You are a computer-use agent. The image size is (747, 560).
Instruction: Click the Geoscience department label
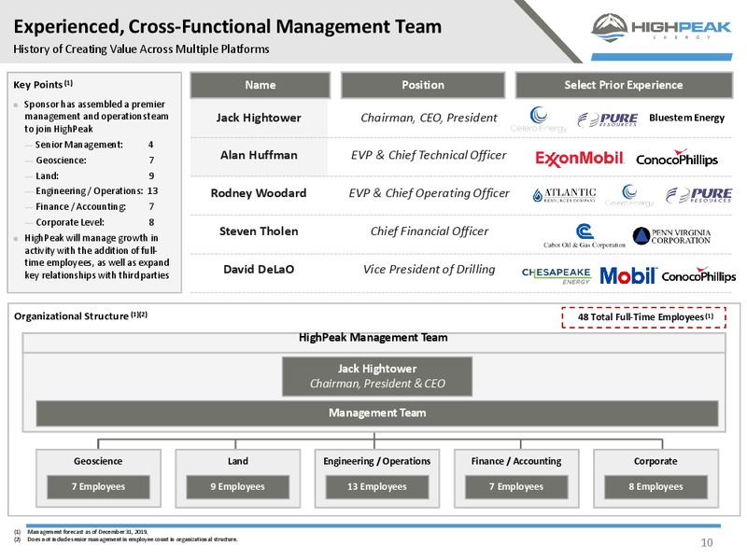click(98, 461)
